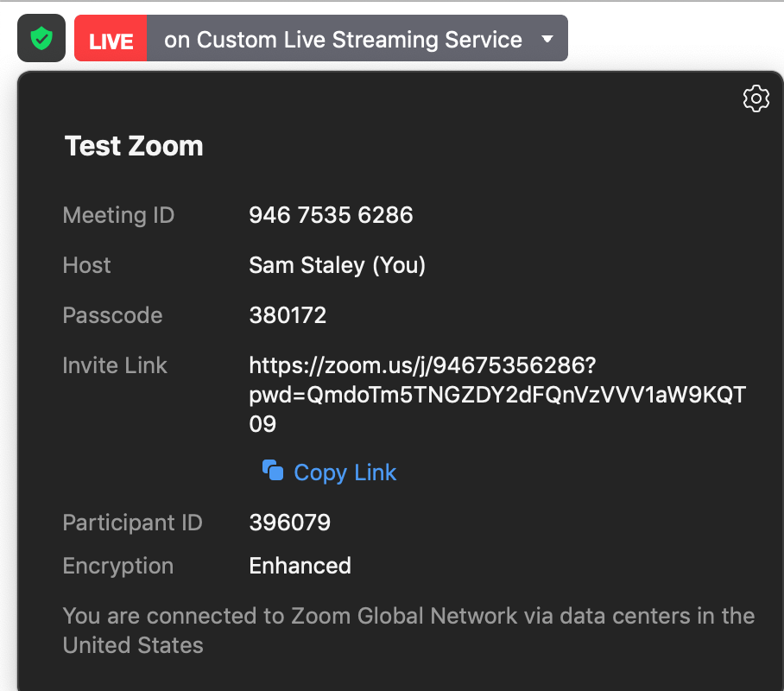Click the Copy Link text
The width and height of the screenshot is (784, 691).
(x=345, y=472)
